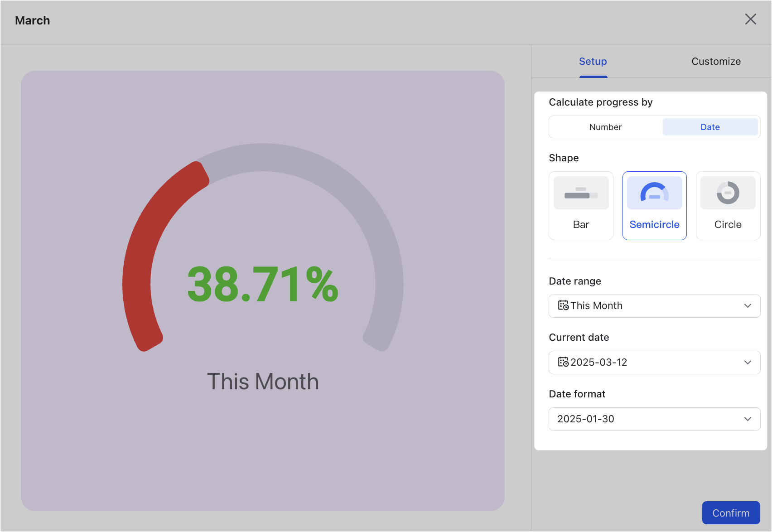Select Number as progress calculation

point(605,127)
